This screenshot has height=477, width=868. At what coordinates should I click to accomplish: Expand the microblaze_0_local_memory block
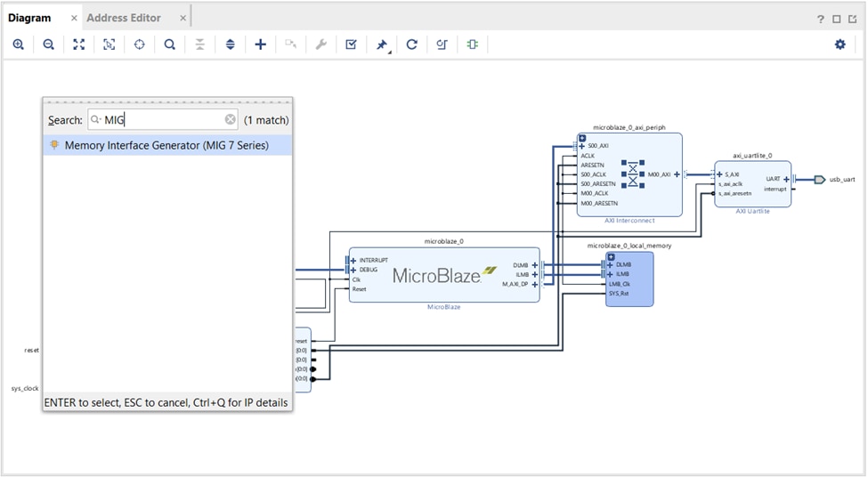tap(611, 257)
